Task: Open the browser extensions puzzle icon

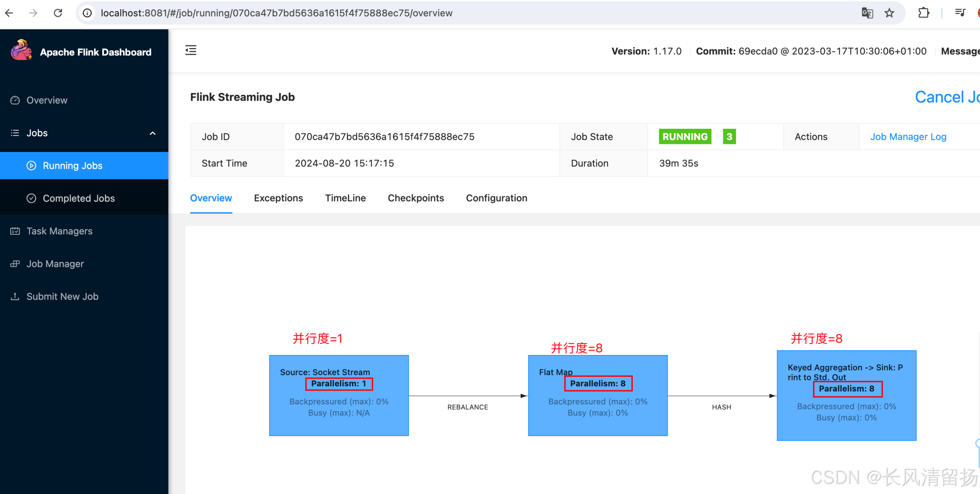Action: pos(923,13)
